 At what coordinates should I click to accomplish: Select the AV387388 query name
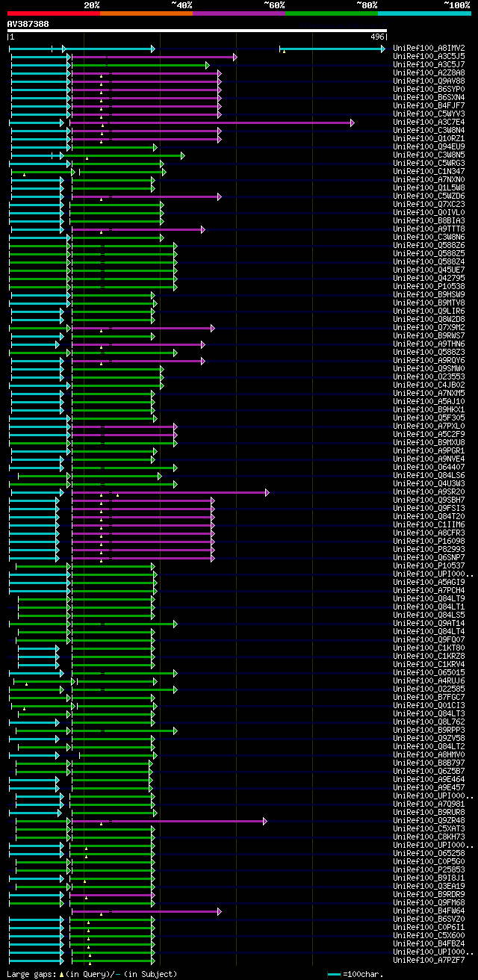pyautogui.click(x=28, y=24)
